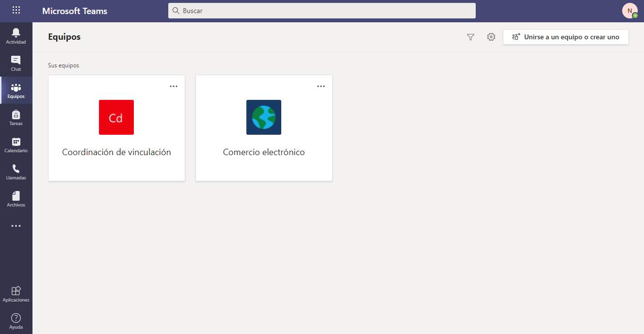Click the search magnifier icon
This screenshot has width=644, height=334.
(x=176, y=11)
